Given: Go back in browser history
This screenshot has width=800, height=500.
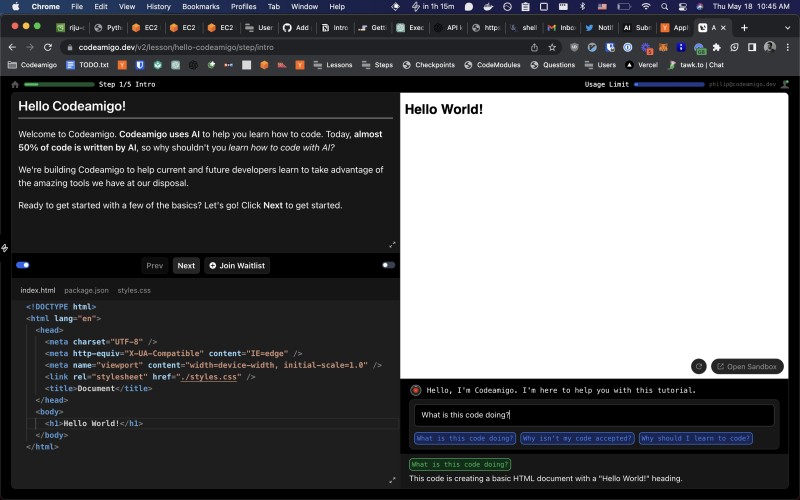Looking at the screenshot, I should (x=13, y=47).
